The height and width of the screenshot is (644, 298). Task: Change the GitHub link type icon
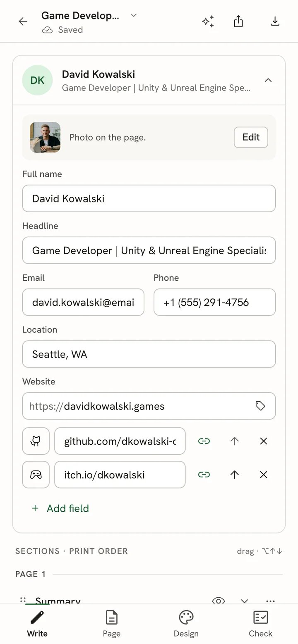pos(36,441)
